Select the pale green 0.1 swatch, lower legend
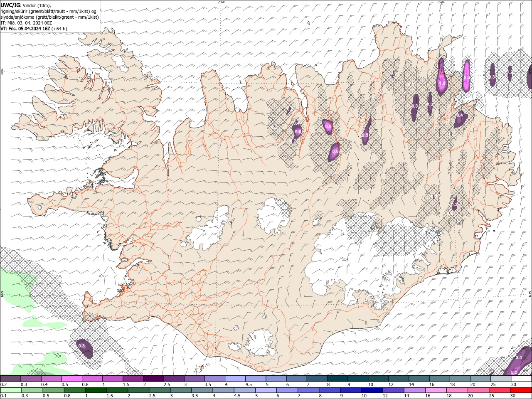The height and width of the screenshot is (399, 532). (x=11, y=390)
